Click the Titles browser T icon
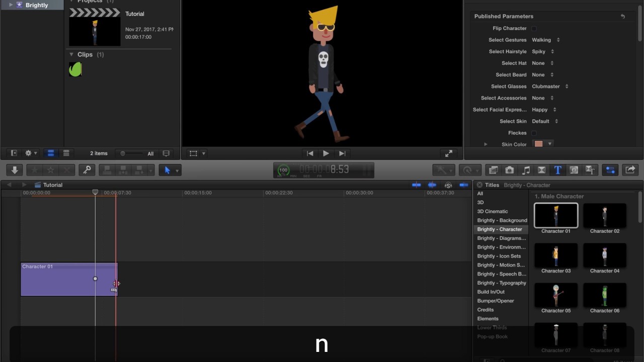The width and height of the screenshot is (644, 362). click(557, 170)
